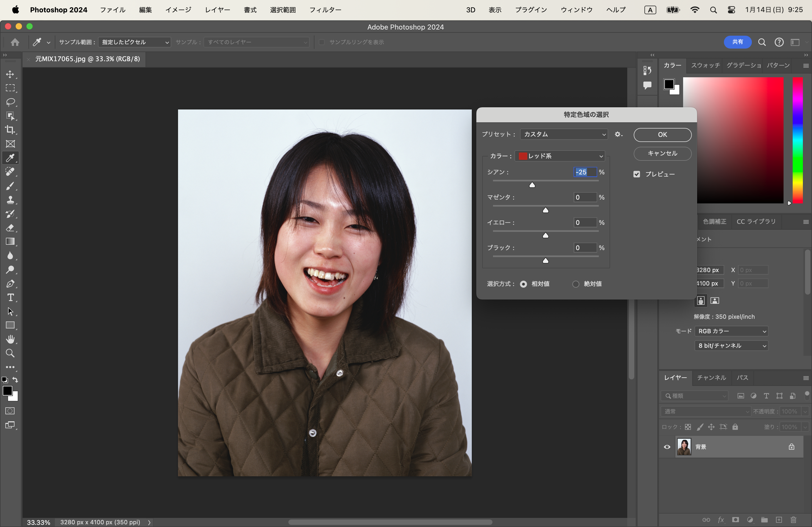This screenshot has width=812, height=527.
Task: Open the サンプル範囲 dropdown
Action: pos(135,42)
